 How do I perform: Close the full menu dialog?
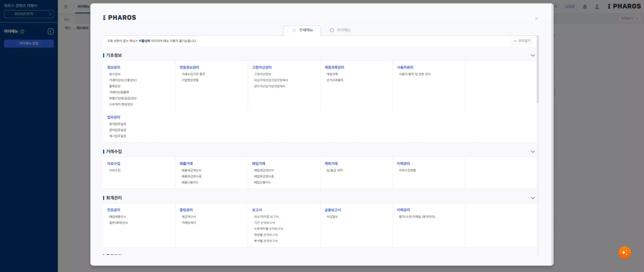coord(536,19)
